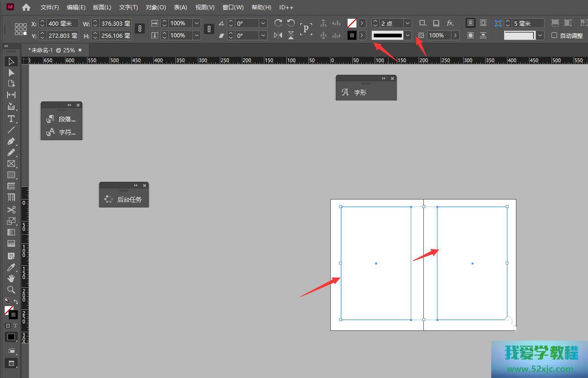Click the rotate 90° clockwise icon
Viewport: 588px width, 378px height.
coord(278,23)
